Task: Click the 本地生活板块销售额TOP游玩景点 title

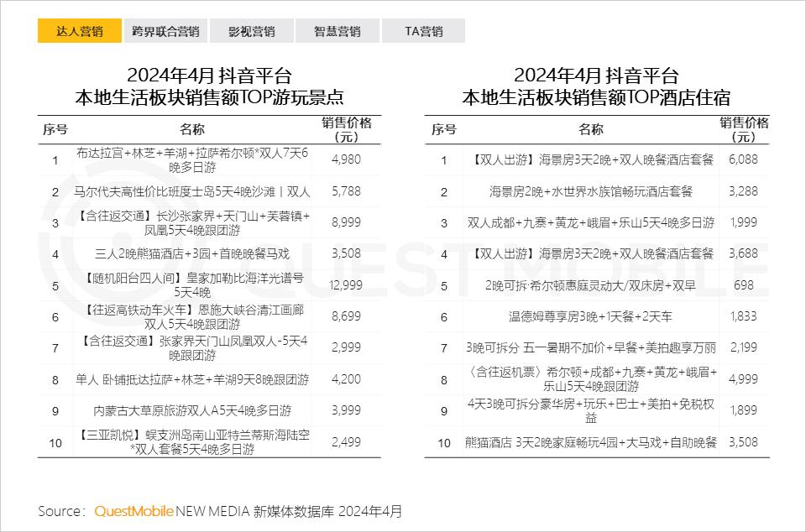Action: (209, 97)
